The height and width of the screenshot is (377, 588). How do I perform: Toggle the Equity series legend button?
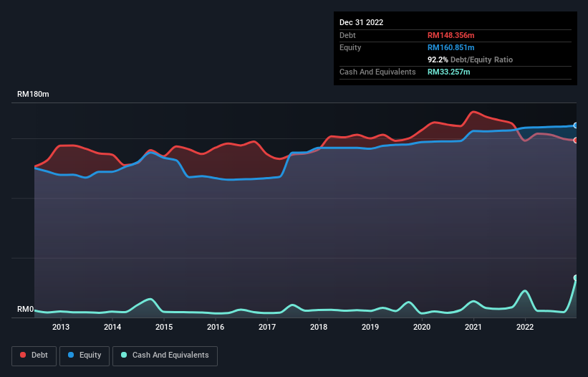point(85,355)
